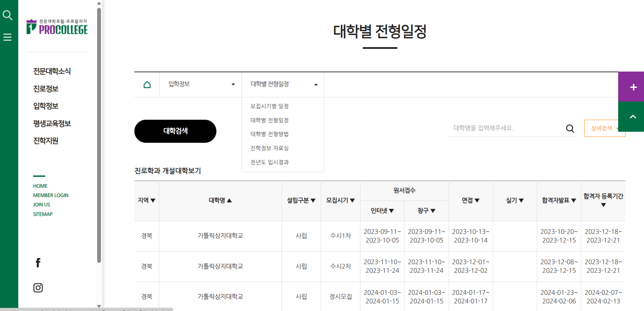Click the MEMBER LOGIN link
Image resolution: width=644 pixels, height=311 pixels.
(51, 195)
